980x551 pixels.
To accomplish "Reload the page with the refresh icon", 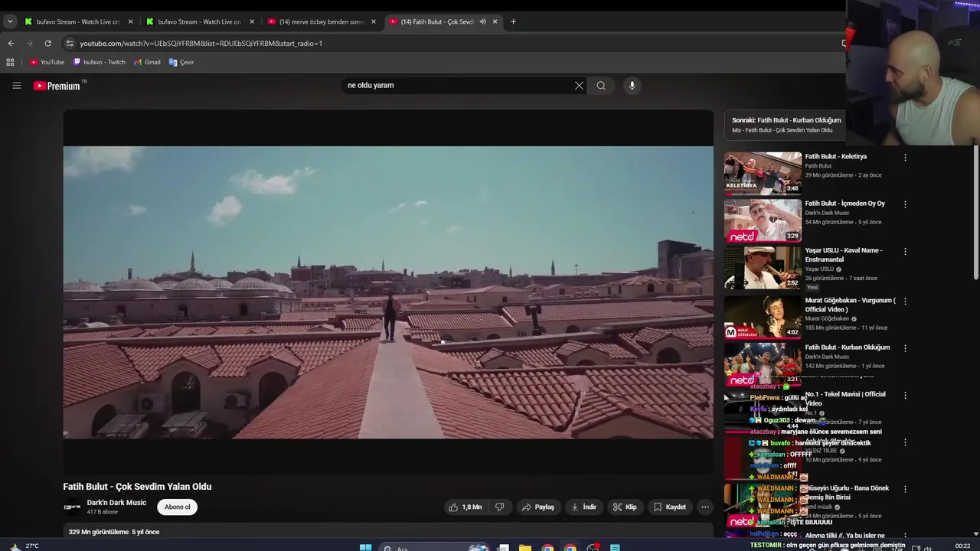I will pyautogui.click(x=48, y=44).
